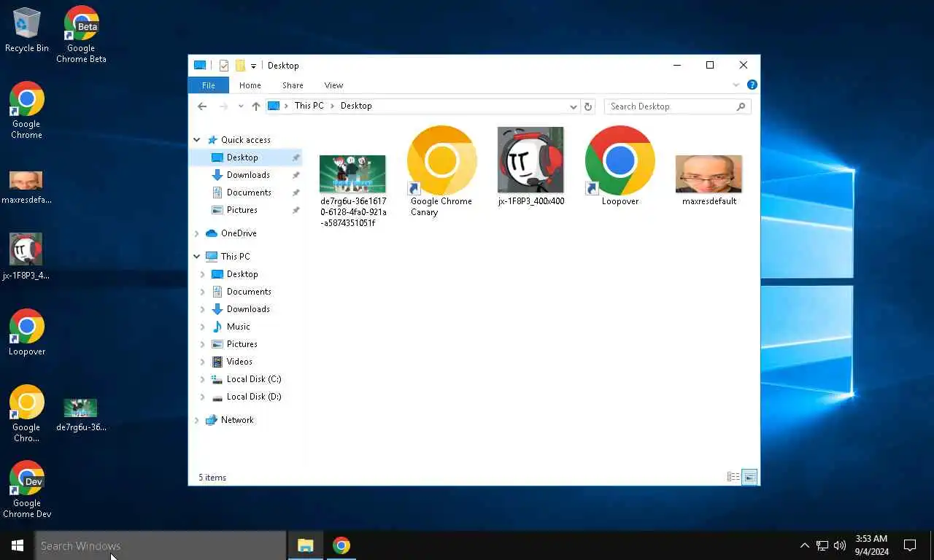
Task: Select the Google Chrome Dev desktop shortcut
Action: pyautogui.click(x=27, y=489)
